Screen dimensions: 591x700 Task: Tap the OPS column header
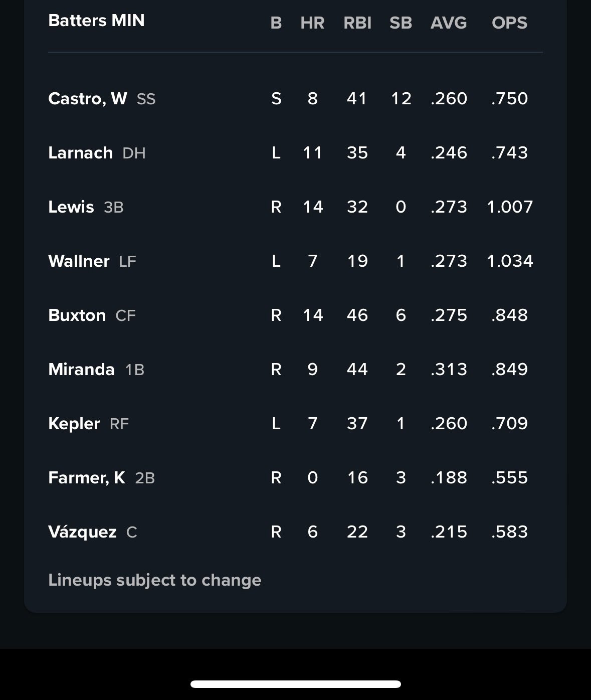(509, 23)
